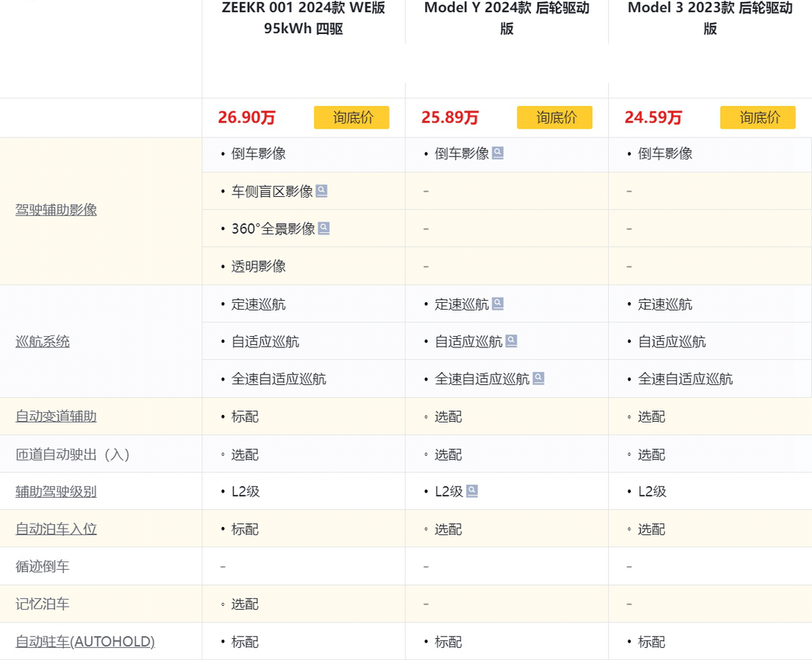Click Model 3 定速巡航 cell
The height and width of the screenshot is (660, 812).
710,304
